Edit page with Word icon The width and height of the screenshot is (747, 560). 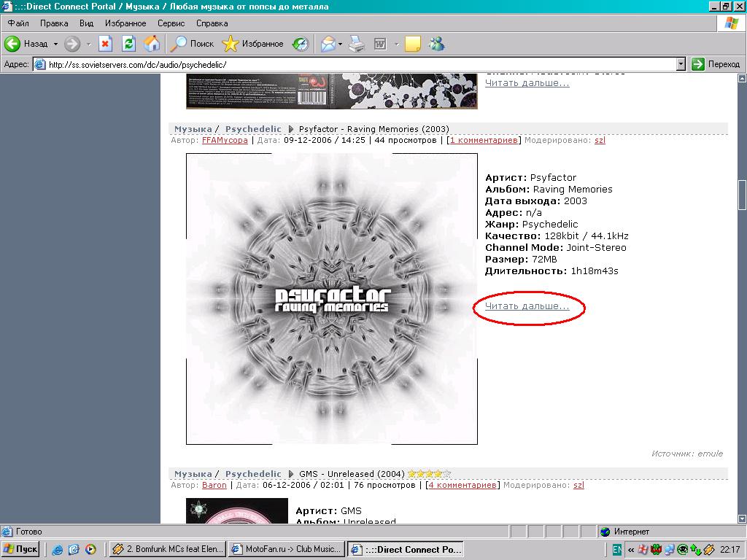coord(380,44)
